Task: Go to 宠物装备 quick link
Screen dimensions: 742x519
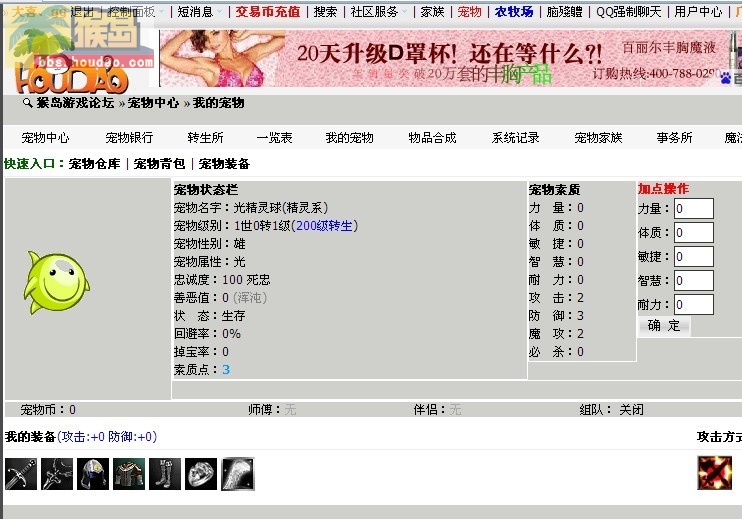Action: pyautogui.click(x=224, y=164)
